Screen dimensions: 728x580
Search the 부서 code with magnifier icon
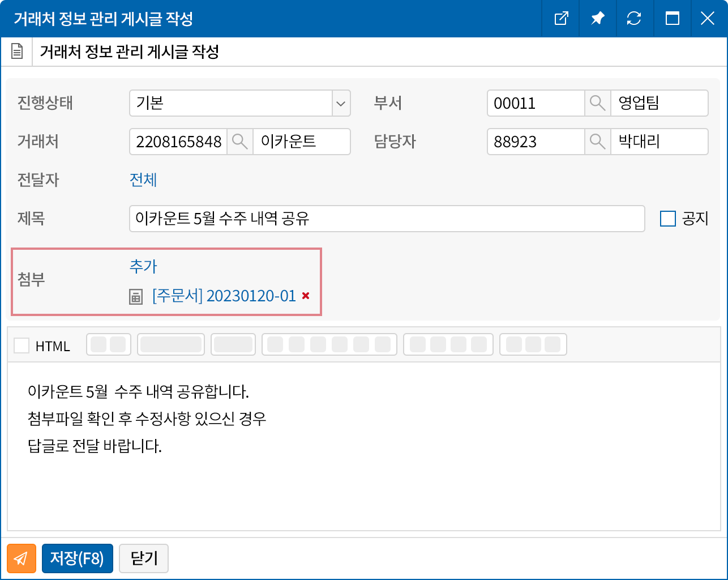[x=597, y=103]
